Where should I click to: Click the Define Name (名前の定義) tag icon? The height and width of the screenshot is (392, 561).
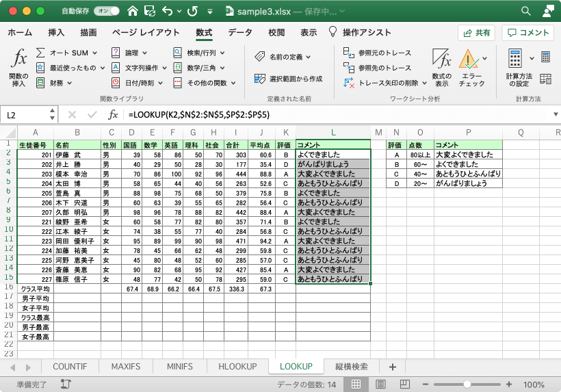click(x=260, y=57)
